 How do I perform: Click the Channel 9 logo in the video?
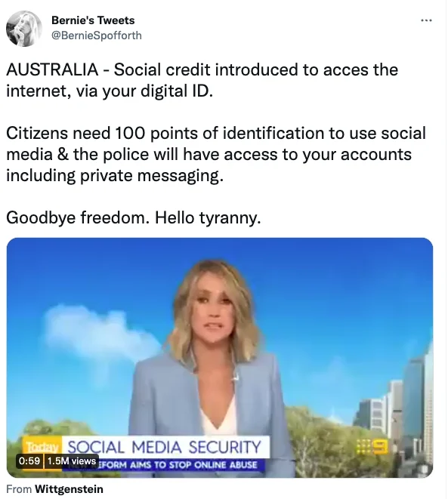coord(372,446)
